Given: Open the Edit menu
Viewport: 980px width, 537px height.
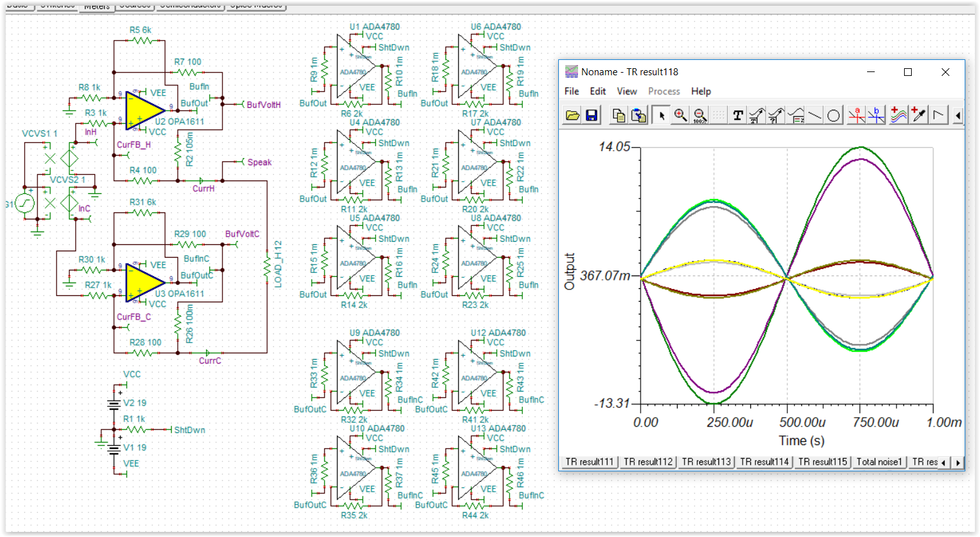Looking at the screenshot, I should [x=598, y=91].
